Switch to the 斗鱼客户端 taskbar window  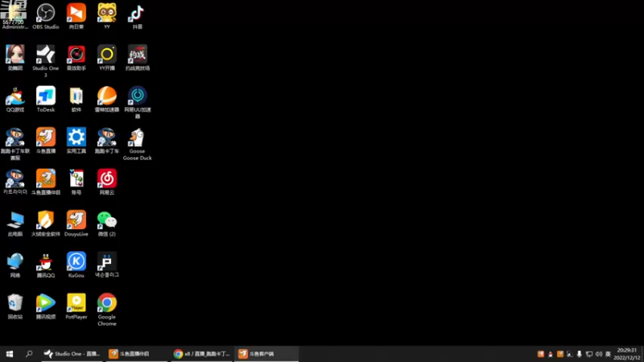pos(266,353)
